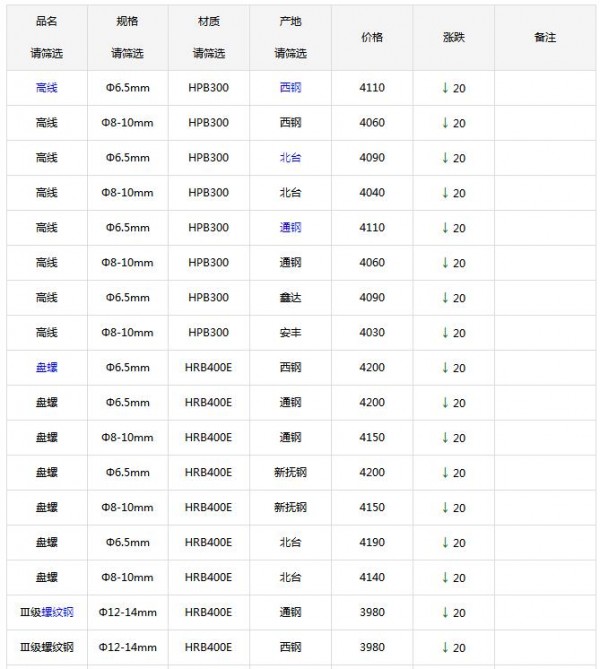600x669 pixels.
Task: Select the 价格 column header
Action: click(x=372, y=38)
